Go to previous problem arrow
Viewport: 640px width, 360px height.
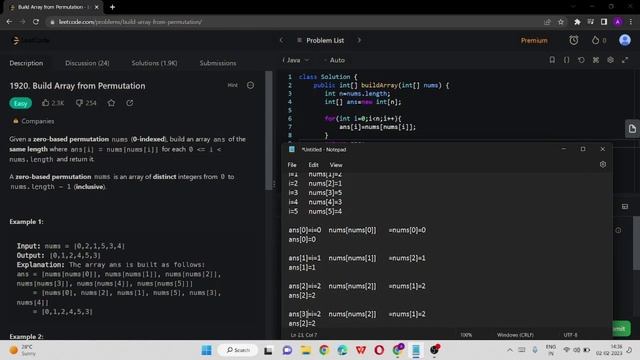[281, 40]
